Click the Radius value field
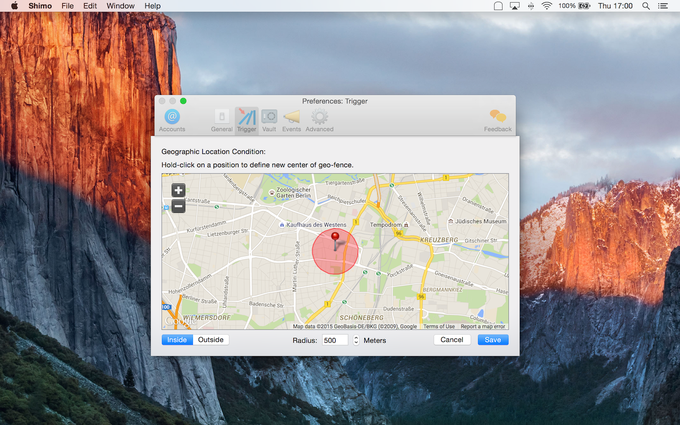This screenshot has width=680, height=425. click(335, 340)
